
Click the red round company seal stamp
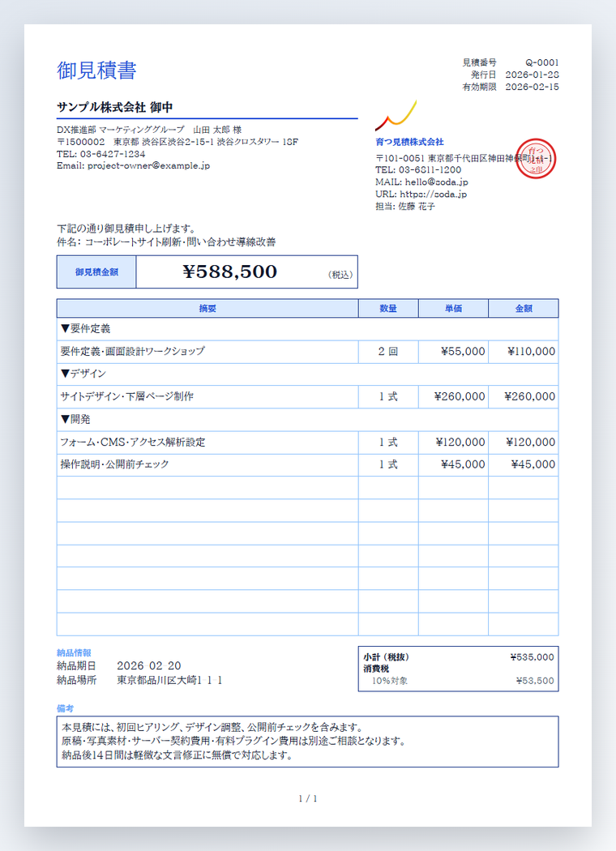[x=536, y=159]
